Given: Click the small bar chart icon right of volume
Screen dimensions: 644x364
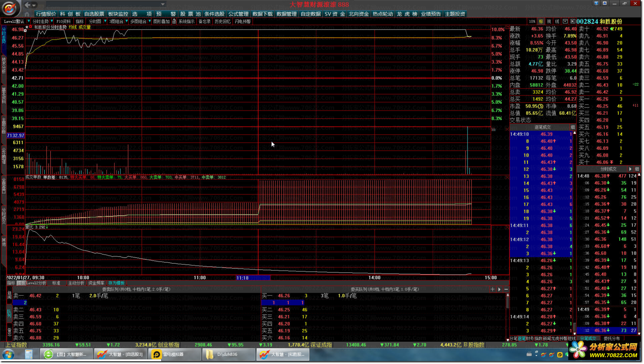Looking at the screenshot, I should point(494,129).
